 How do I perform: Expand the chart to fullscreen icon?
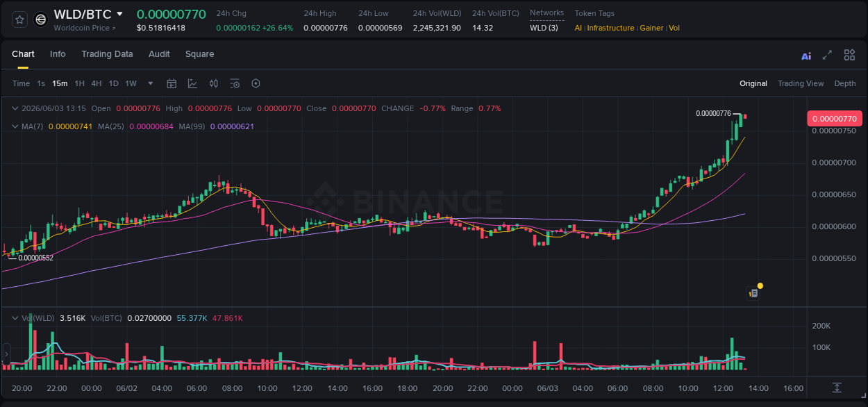point(827,55)
